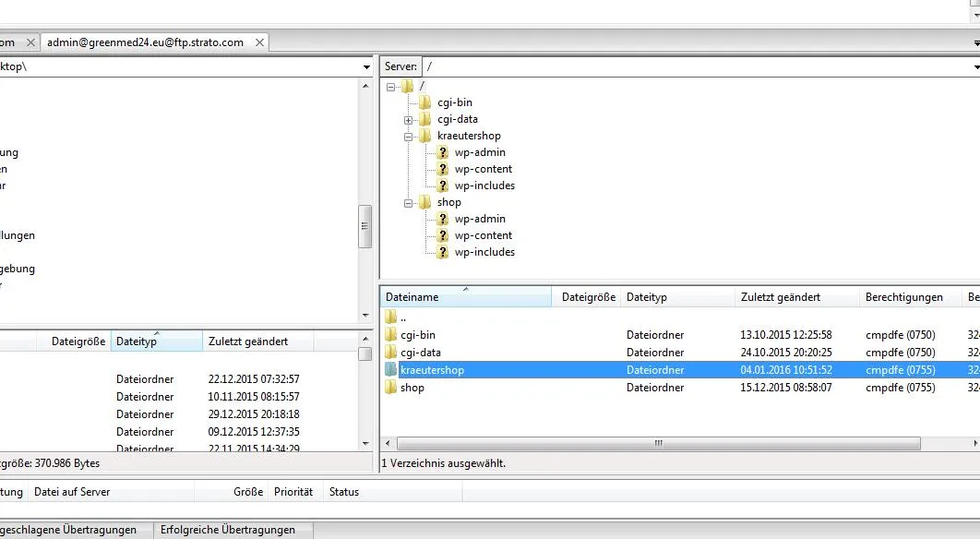
Task: Open the Server path dropdown
Action: point(975,66)
